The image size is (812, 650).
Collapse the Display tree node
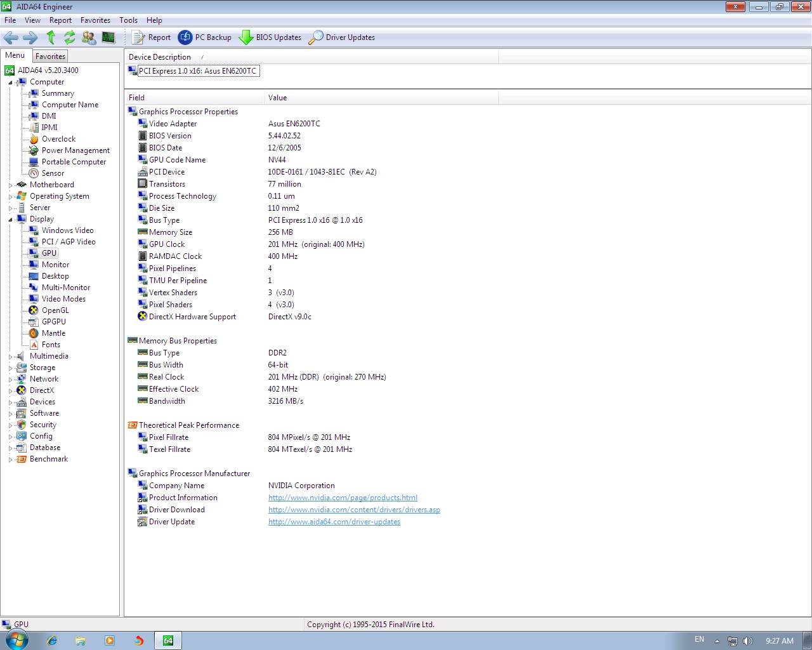coord(10,220)
